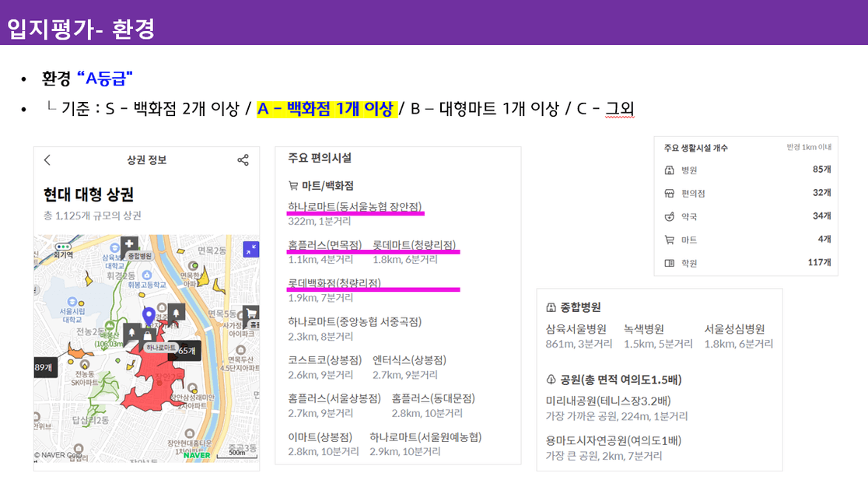Click 322m, 1분거리 distance text
Viewport: 868px width, 487px height.
320,222
